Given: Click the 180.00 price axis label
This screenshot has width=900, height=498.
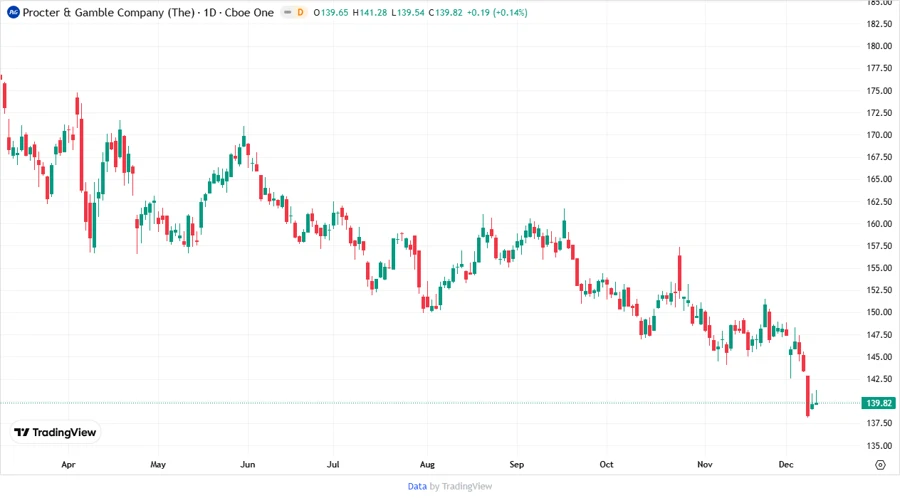Looking at the screenshot, I should 879,46.
